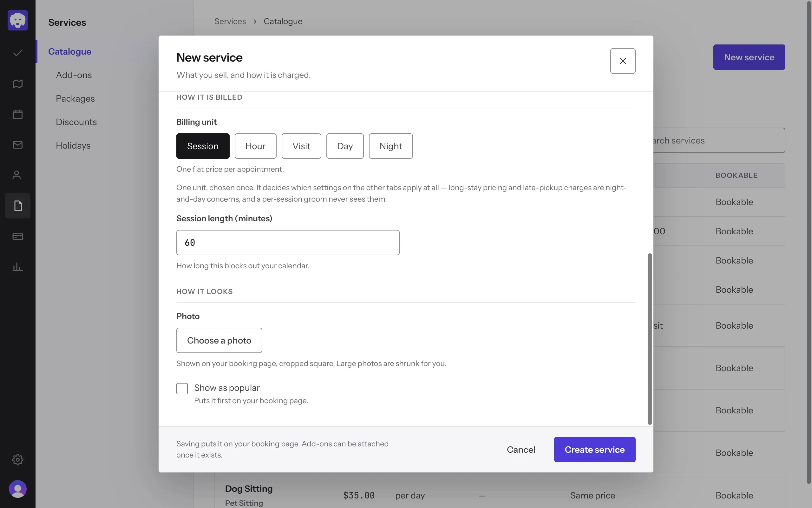Click the Same price cell
This screenshot has width=812, height=508.
(593, 495)
